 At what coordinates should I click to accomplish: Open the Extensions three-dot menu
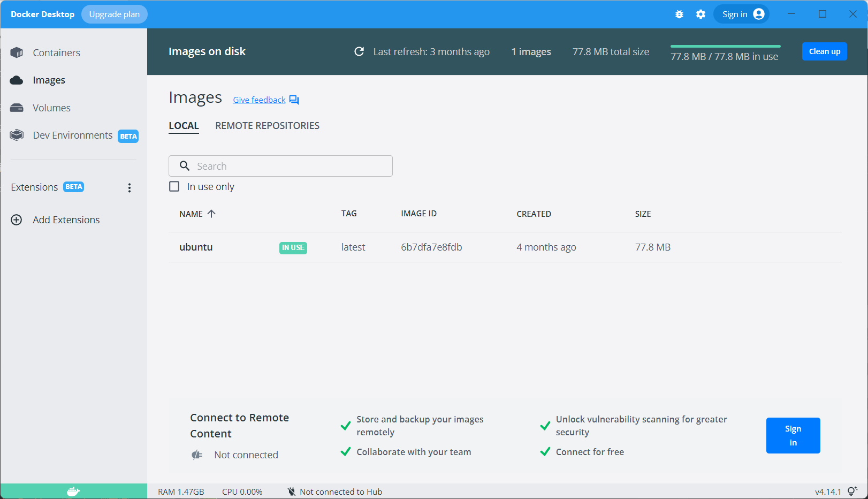[129, 187]
